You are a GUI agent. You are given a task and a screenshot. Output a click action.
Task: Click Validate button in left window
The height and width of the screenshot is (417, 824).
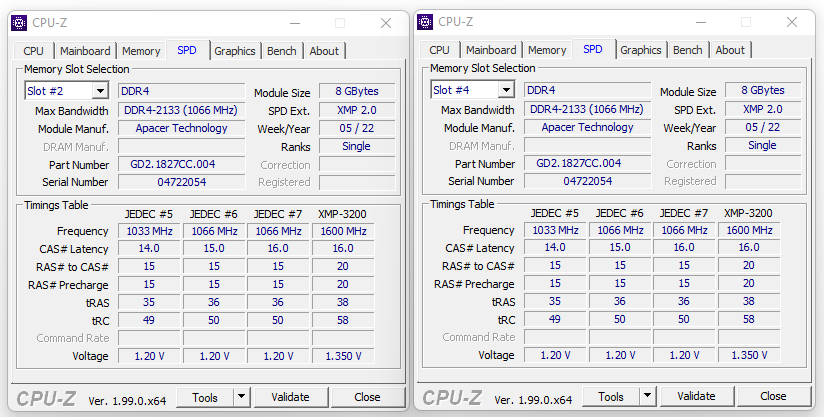pos(291,397)
